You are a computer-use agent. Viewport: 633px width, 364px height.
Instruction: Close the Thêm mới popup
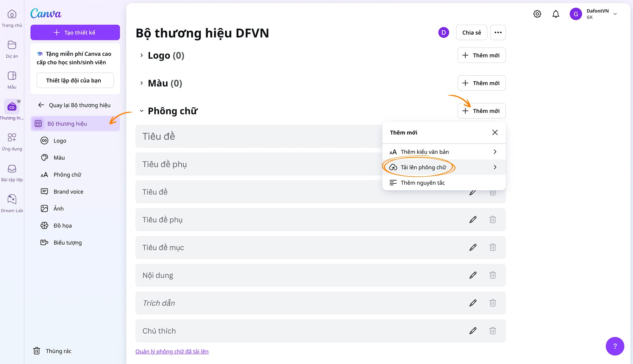pyautogui.click(x=495, y=132)
